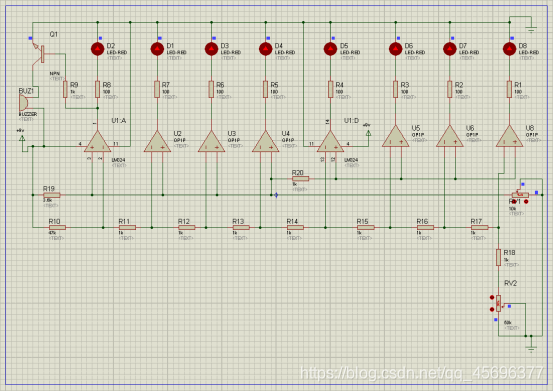
Task: Select the BUZ1 buzzer component
Action: point(23,103)
